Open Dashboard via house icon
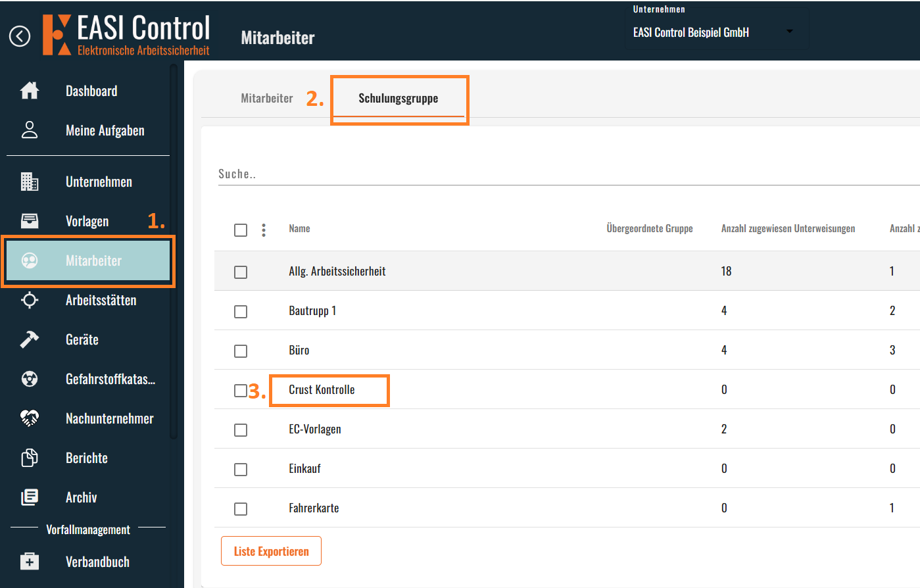The width and height of the screenshot is (920, 588). pyautogui.click(x=30, y=91)
